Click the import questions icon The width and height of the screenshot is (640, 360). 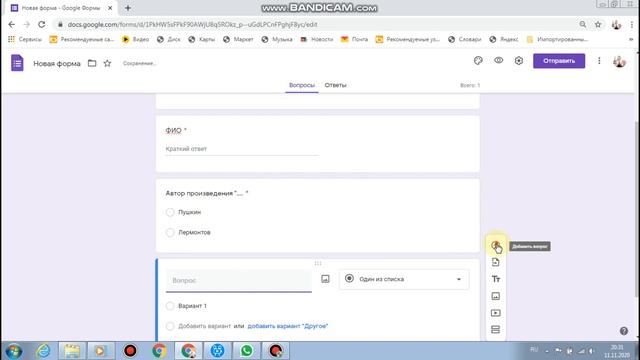496,262
